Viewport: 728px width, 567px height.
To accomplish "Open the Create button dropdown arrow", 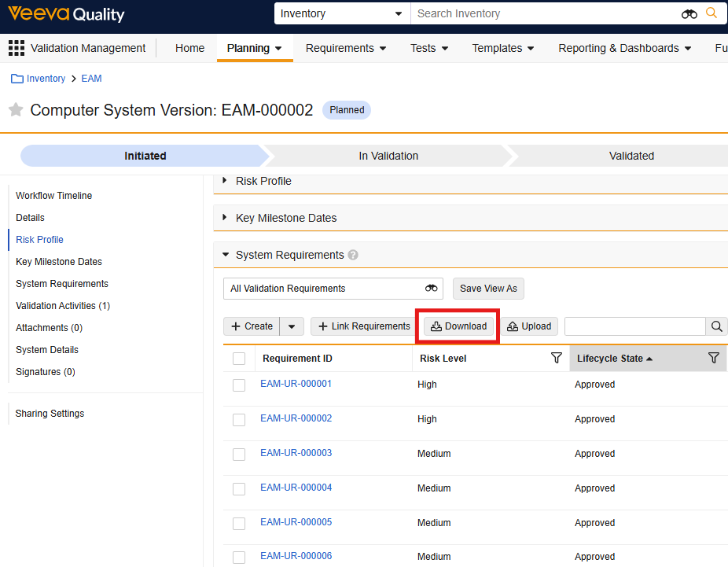I will (292, 326).
